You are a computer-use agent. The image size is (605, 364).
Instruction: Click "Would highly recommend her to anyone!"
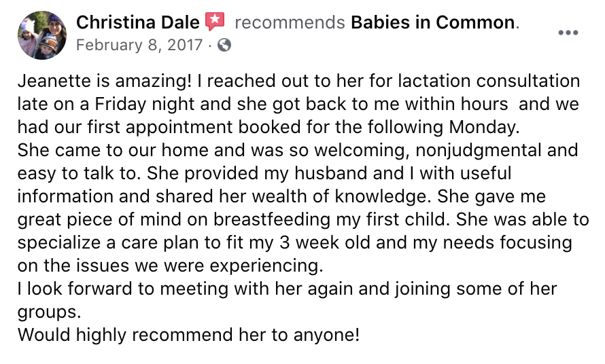[x=189, y=335]
